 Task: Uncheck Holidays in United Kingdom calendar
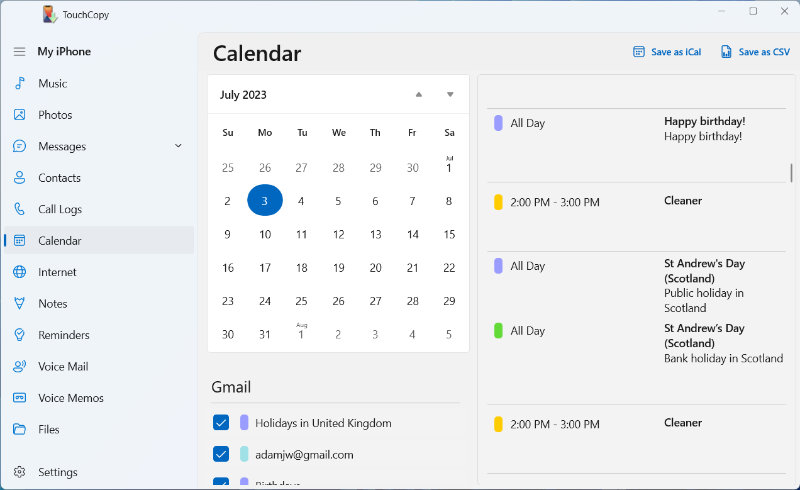[221, 423]
